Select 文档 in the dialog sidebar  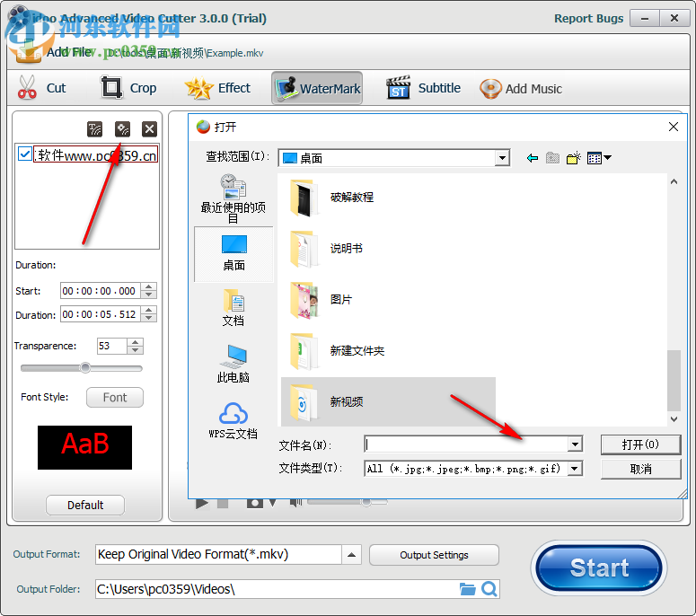click(233, 308)
